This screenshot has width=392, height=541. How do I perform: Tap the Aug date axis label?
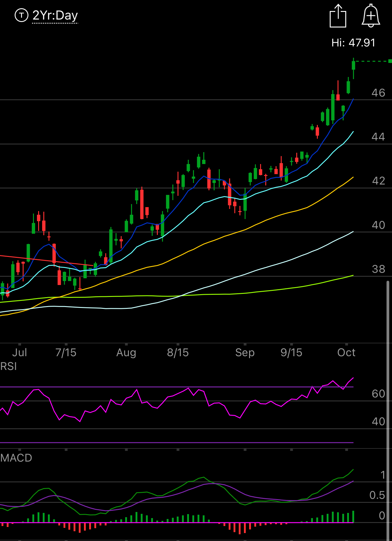tap(126, 353)
